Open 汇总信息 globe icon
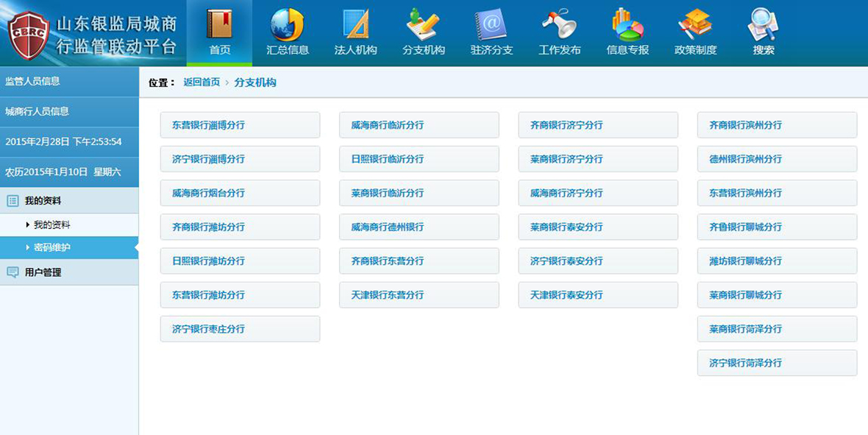Viewport: 868px width, 435px height. (287, 24)
